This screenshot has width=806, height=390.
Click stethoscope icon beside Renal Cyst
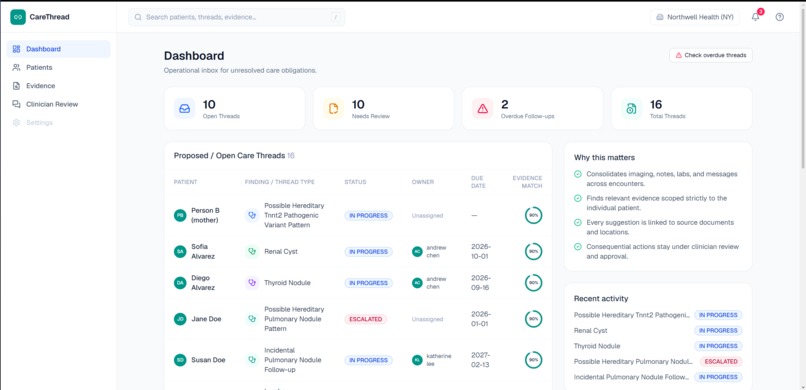(252, 252)
